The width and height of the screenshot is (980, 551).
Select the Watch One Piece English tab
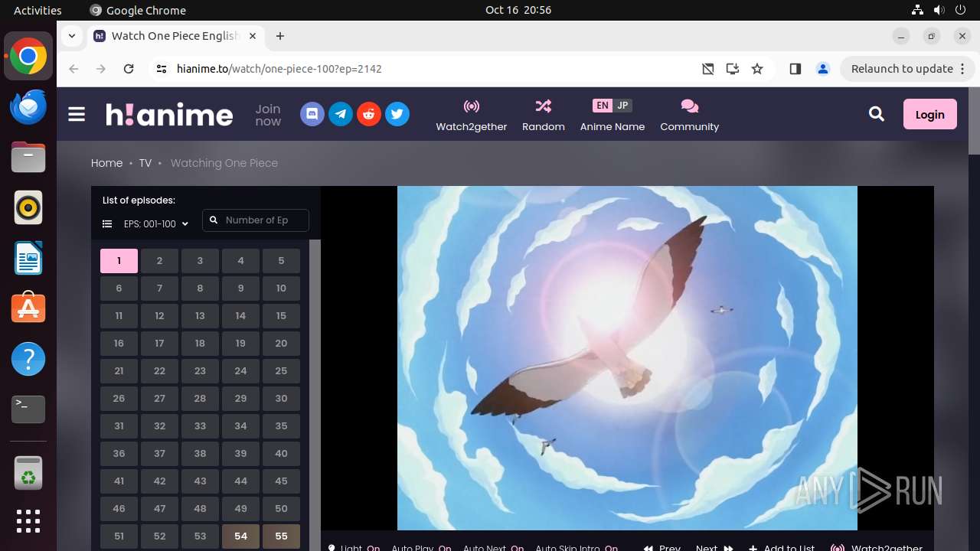(176, 36)
